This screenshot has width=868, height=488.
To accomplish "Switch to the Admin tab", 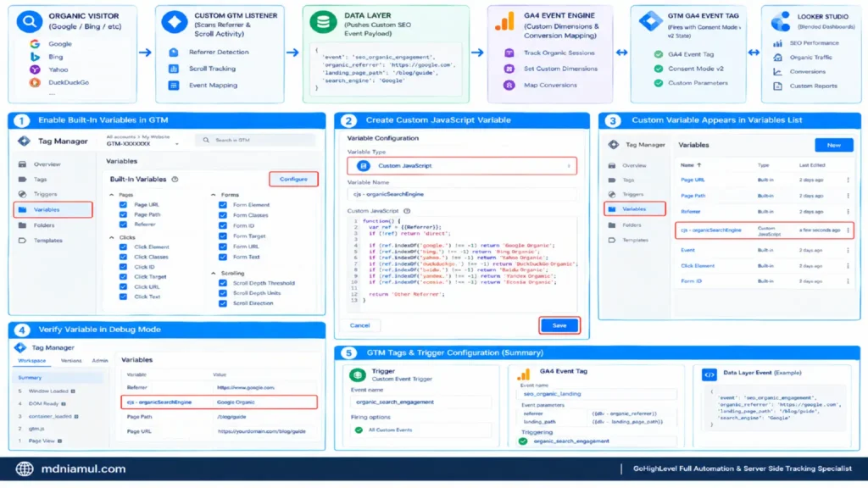I will pos(100,361).
